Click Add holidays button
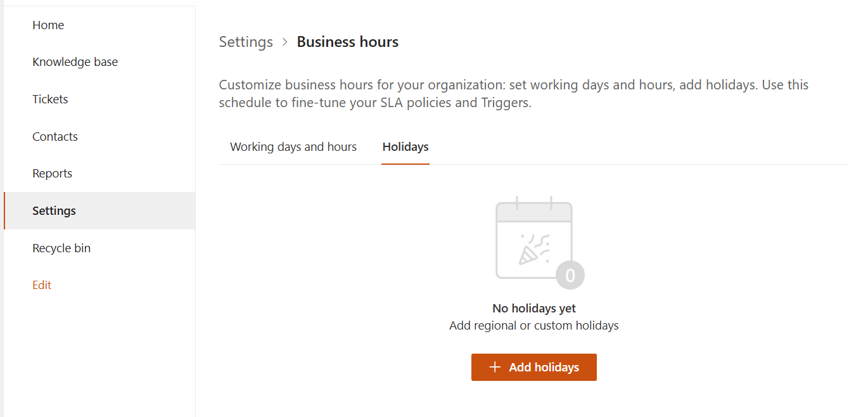The image size is (868, 417). pos(533,367)
